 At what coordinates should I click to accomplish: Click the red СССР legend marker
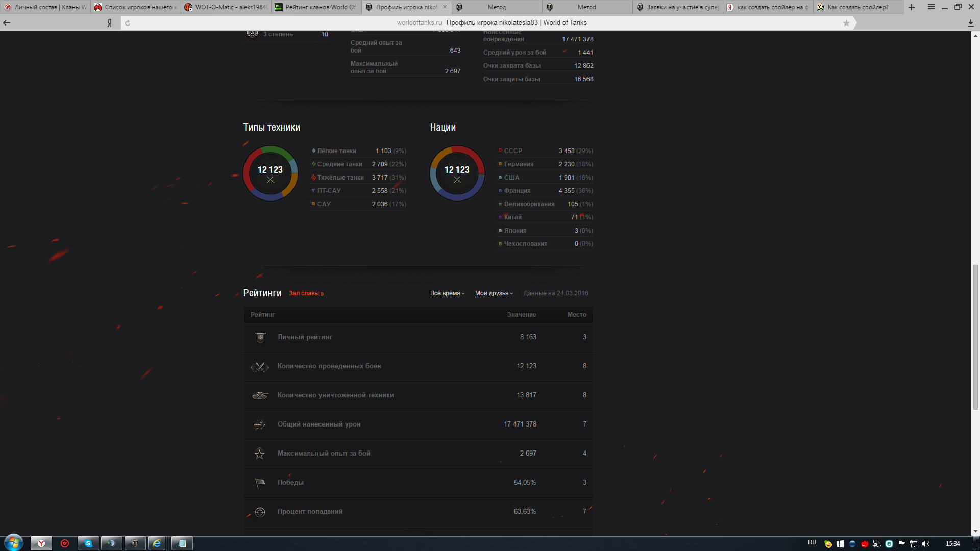tap(500, 151)
